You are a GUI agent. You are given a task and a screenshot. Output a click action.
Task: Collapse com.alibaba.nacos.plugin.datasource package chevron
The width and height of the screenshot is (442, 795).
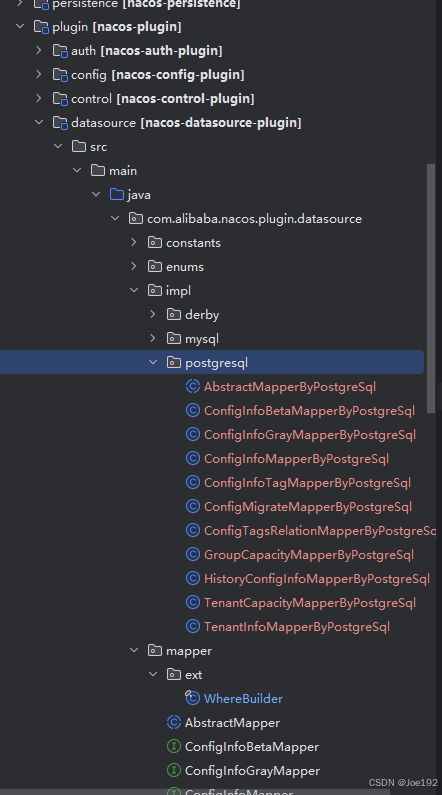tap(115, 219)
